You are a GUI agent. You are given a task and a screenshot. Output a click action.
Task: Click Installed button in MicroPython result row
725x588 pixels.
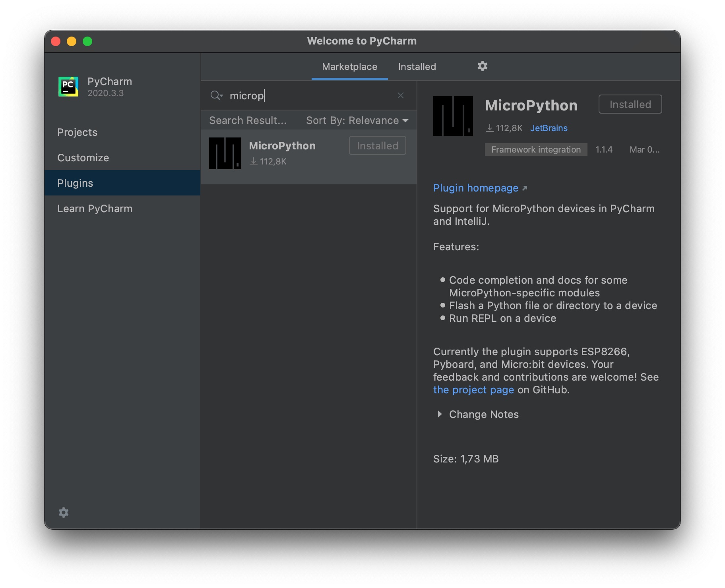pyautogui.click(x=377, y=146)
